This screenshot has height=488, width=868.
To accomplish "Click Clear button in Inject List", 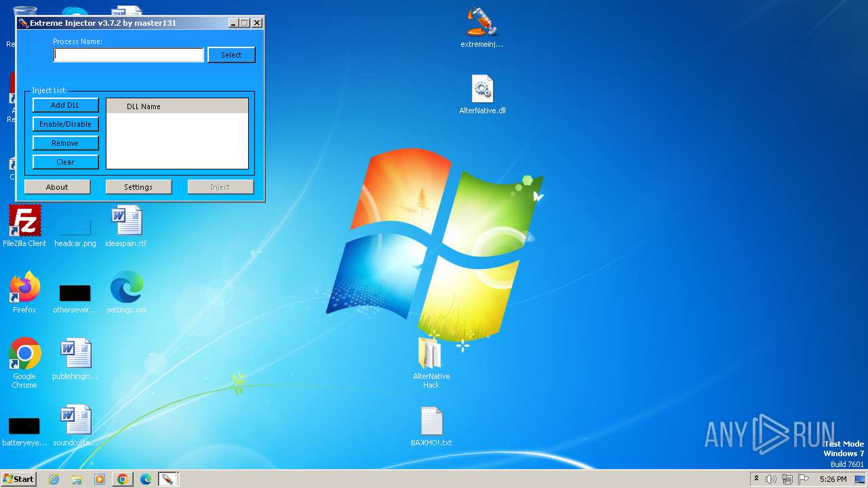I will point(65,162).
